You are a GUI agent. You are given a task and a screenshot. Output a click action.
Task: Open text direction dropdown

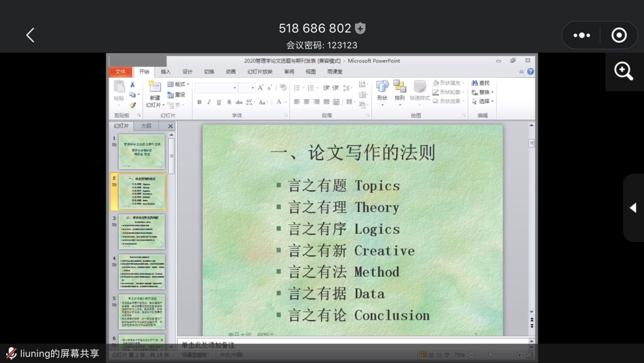click(363, 84)
